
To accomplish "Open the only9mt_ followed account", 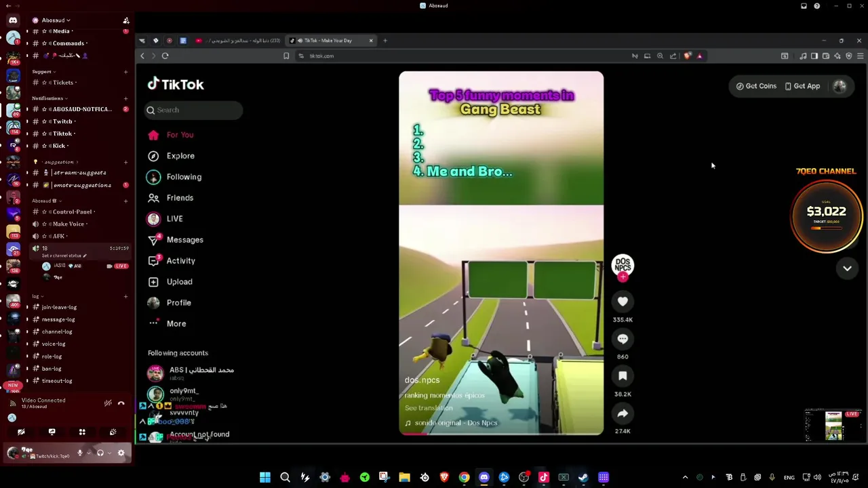I will (x=175, y=394).
